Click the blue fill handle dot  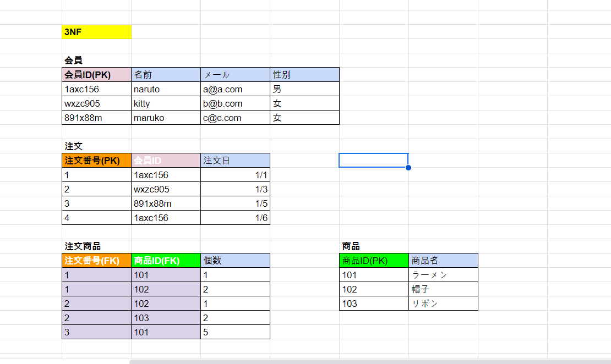[408, 168]
